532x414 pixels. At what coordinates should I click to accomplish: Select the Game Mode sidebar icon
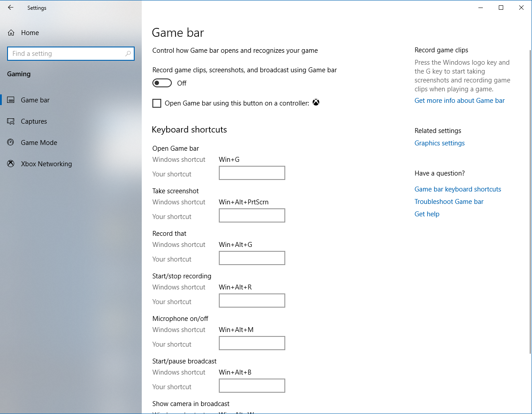[x=11, y=143]
